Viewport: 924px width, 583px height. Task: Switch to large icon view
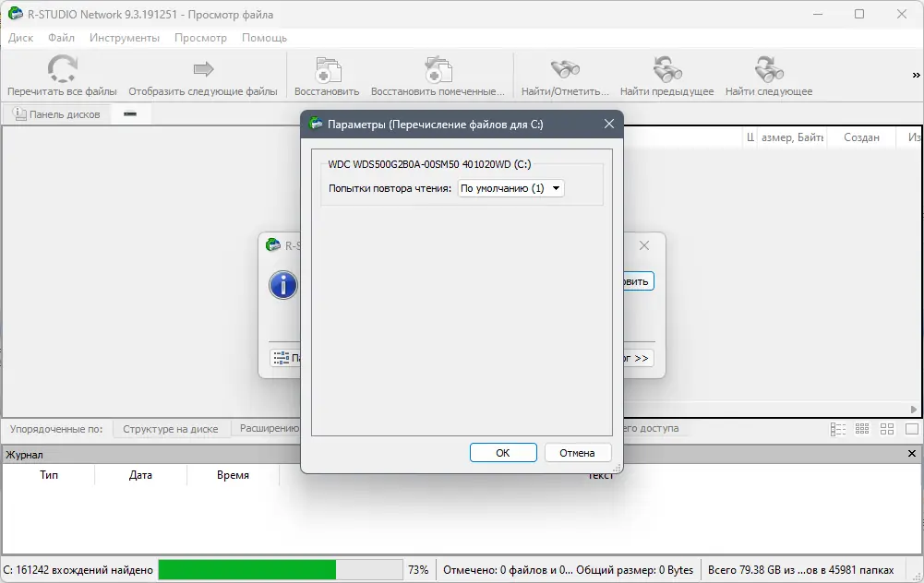(912, 429)
